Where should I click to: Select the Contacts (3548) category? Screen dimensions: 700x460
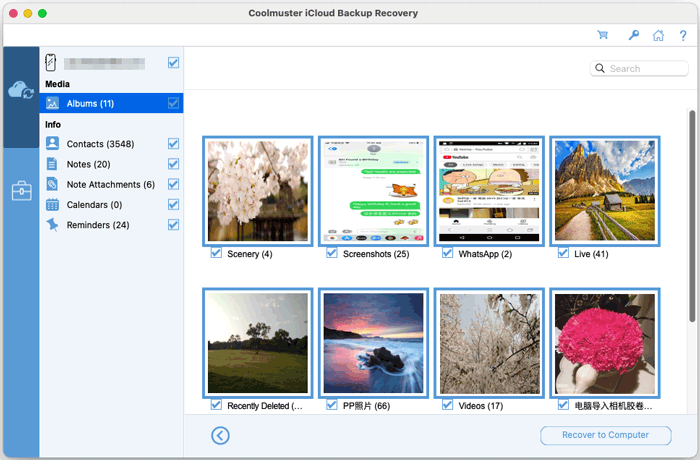[111, 143]
